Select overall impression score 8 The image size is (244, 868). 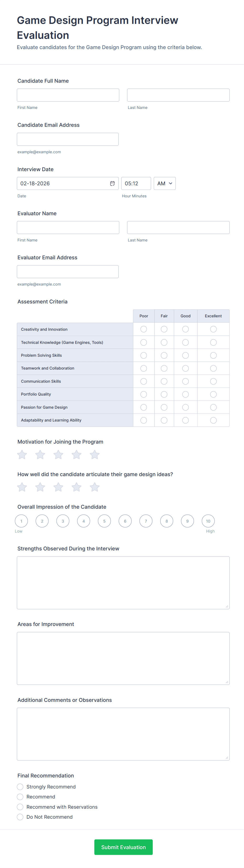(167, 521)
